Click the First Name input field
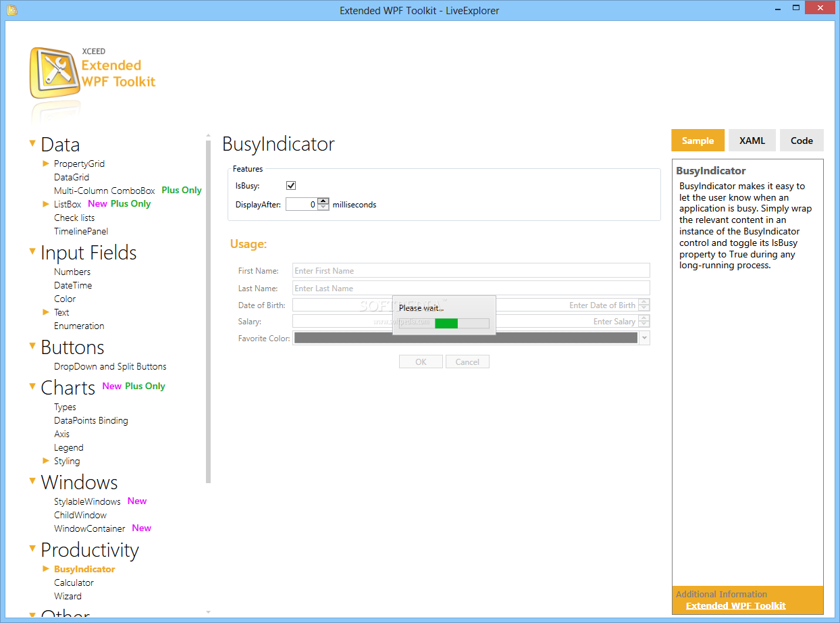840x623 pixels. click(x=471, y=270)
